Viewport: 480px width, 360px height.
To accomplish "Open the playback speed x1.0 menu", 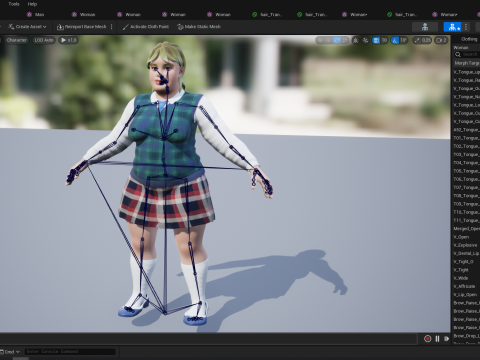I will [x=68, y=40].
